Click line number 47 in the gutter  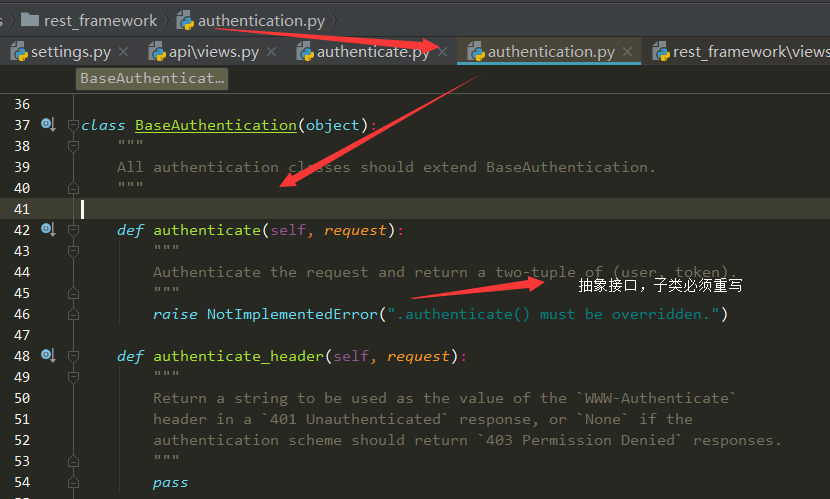22,335
